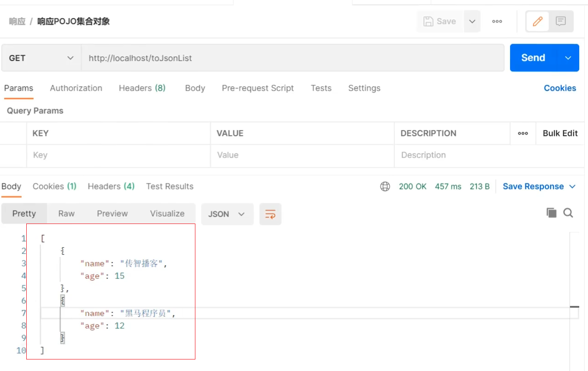This screenshot has height=371, width=588.
Task: Open the JSON format dropdown
Action: (x=227, y=214)
